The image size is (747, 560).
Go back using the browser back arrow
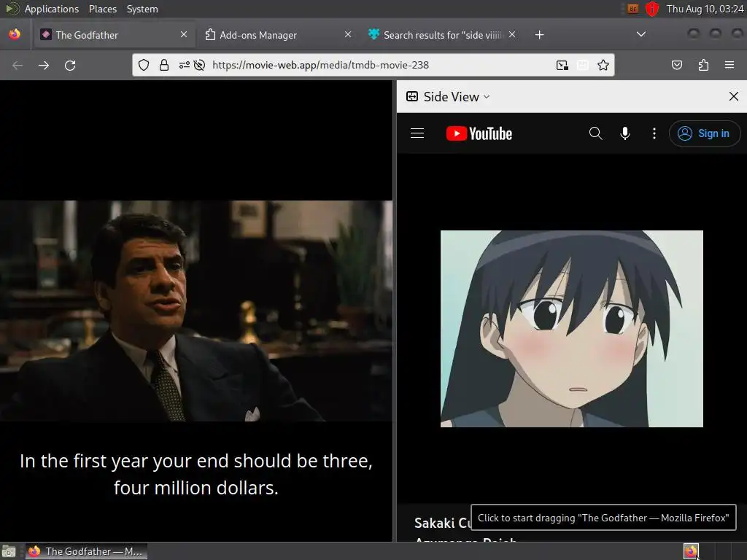point(18,65)
